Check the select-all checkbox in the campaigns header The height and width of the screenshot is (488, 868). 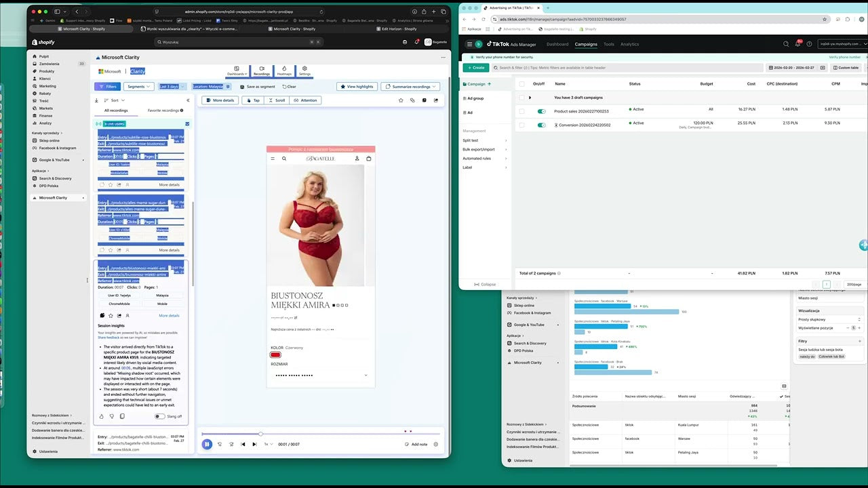point(521,84)
